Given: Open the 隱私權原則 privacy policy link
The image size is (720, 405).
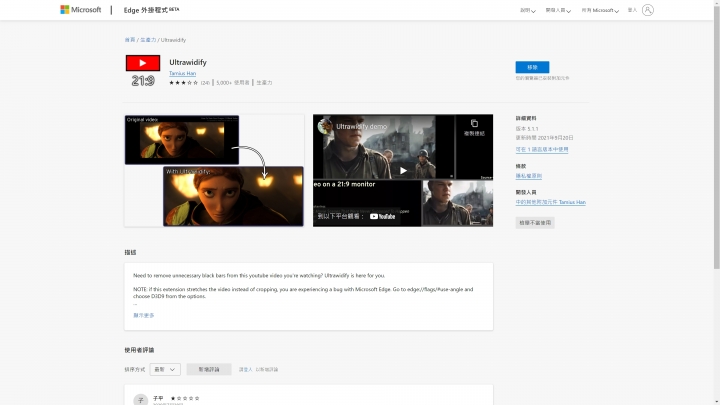Looking at the screenshot, I should 529,176.
